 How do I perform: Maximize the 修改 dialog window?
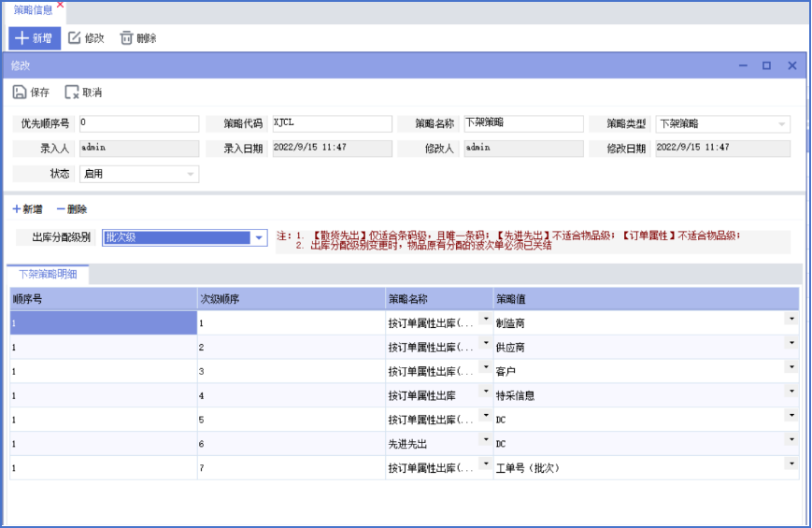[766, 66]
